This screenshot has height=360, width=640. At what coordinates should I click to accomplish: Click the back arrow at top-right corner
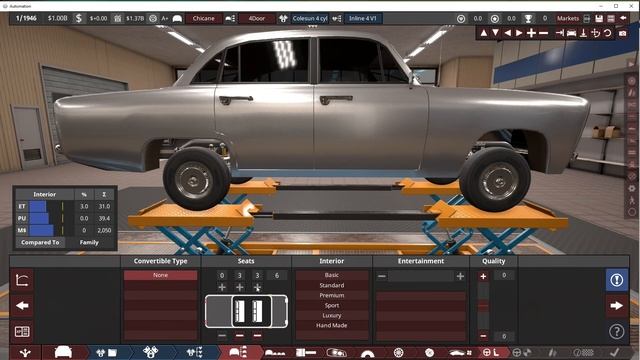(623, 18)
